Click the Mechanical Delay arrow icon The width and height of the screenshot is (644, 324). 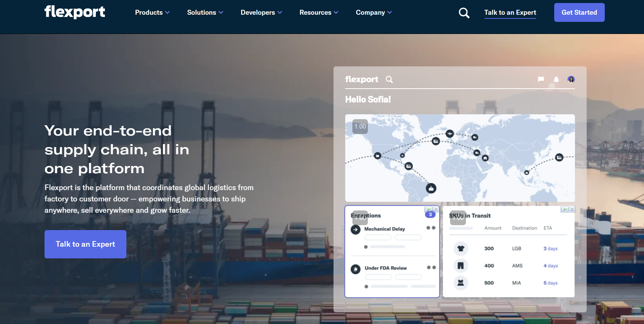click(355, 229)
